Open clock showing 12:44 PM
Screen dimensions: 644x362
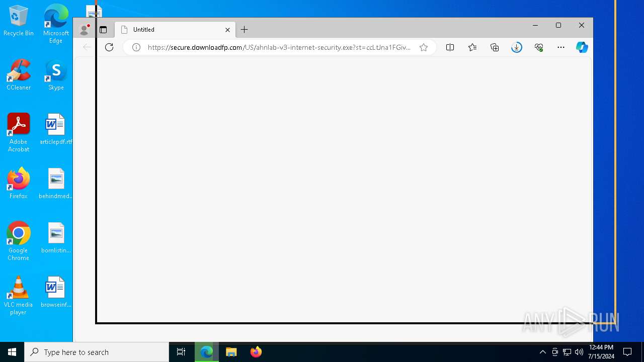601,352
